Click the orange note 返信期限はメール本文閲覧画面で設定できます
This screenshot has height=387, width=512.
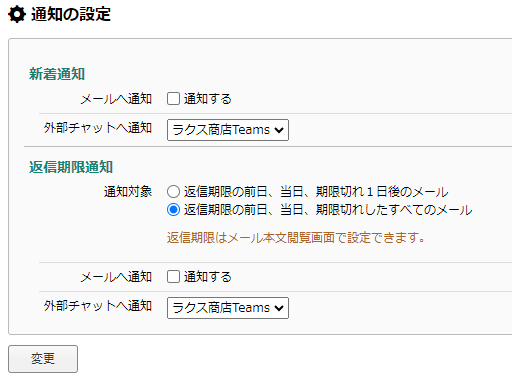(296, 238)
